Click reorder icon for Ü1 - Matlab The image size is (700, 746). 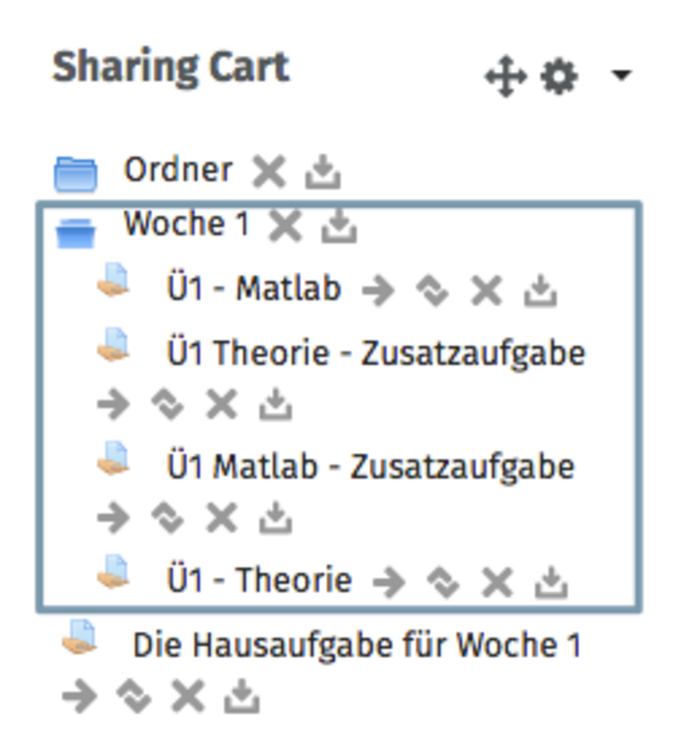(x=432, y=291)
